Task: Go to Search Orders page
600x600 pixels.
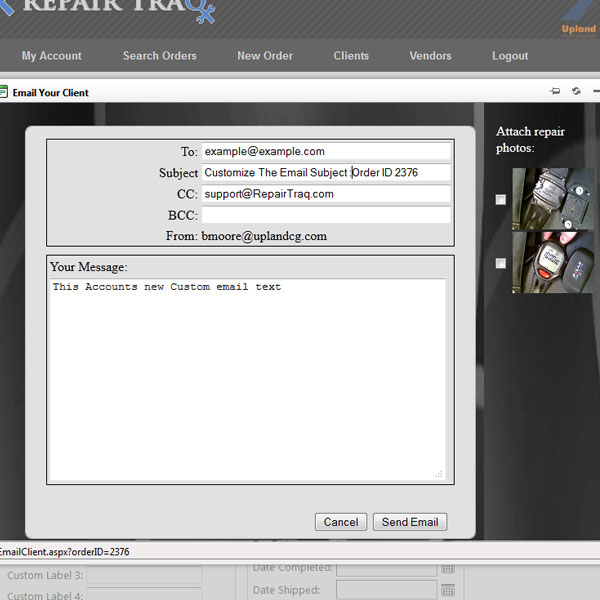Action: (x=160, y=56)
